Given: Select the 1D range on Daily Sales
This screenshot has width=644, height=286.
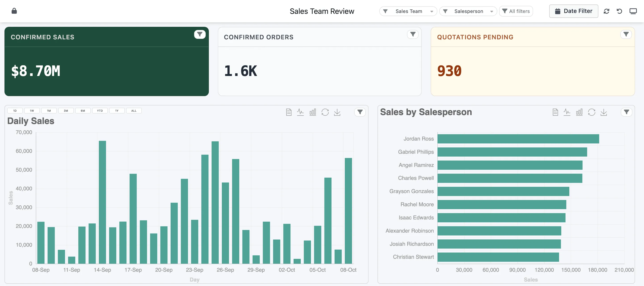Looking at the screenshot, I should click(x=15, y=111).
